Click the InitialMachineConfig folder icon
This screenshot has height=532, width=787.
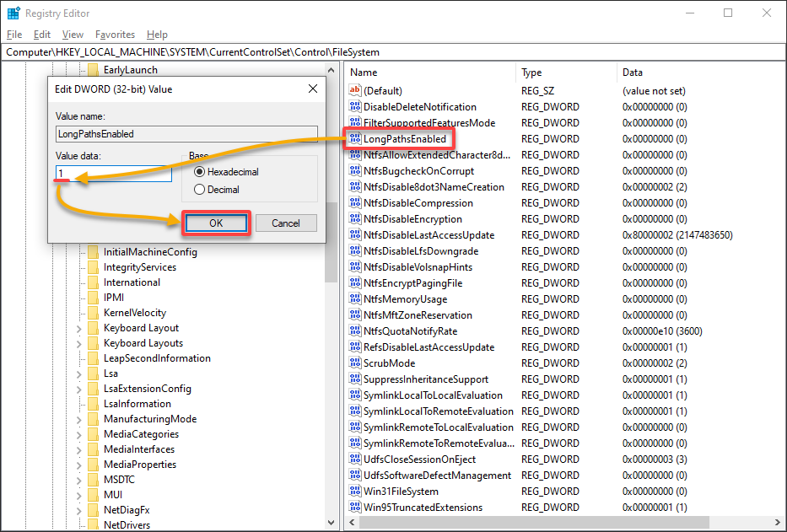[x=94, y=252]
